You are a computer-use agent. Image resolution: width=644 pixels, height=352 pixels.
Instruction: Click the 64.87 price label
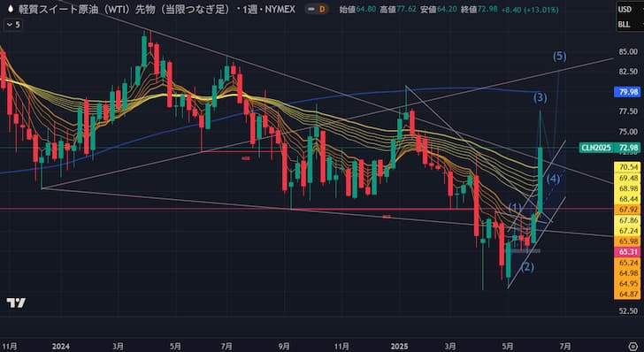click(x=627, y=295)
